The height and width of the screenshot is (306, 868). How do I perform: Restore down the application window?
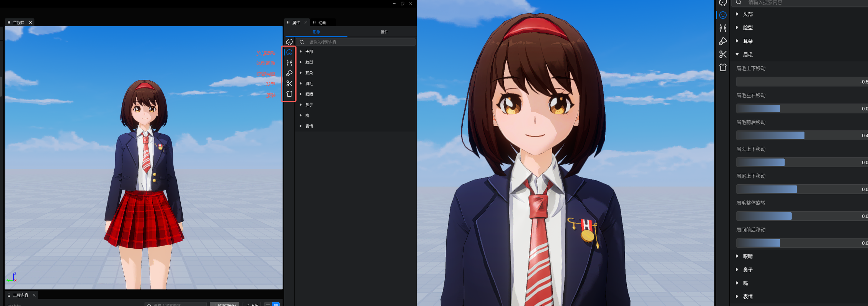point(402,4)
